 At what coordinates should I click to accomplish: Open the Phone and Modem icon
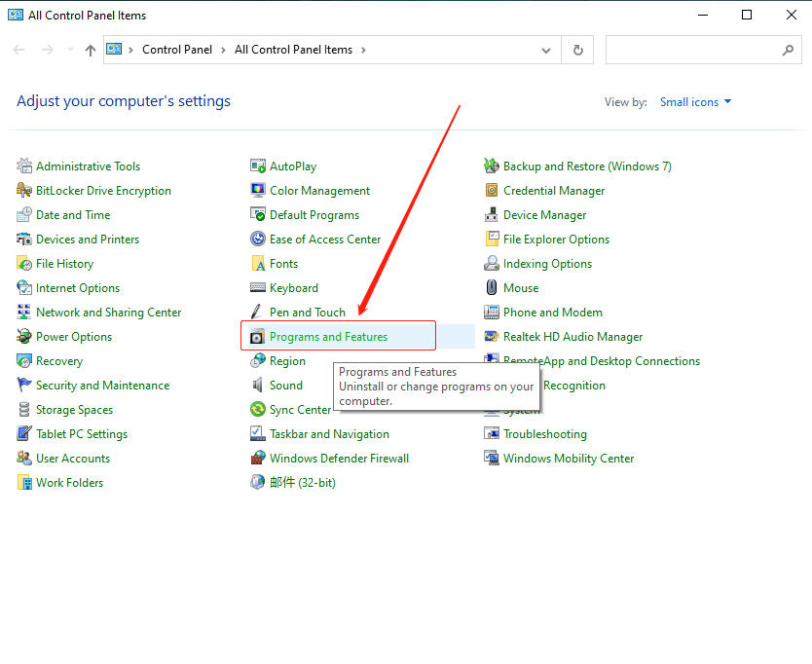point(491,312)
